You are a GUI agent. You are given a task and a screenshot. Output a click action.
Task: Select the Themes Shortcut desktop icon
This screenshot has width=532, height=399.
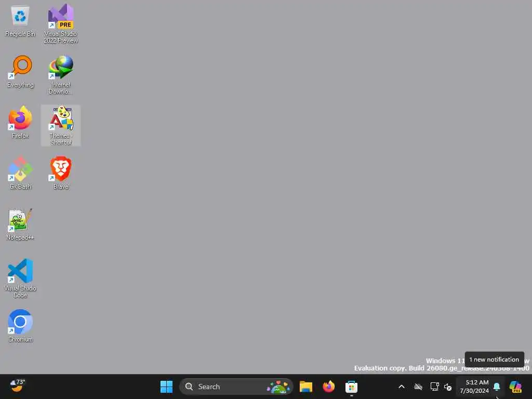point(61,126)
